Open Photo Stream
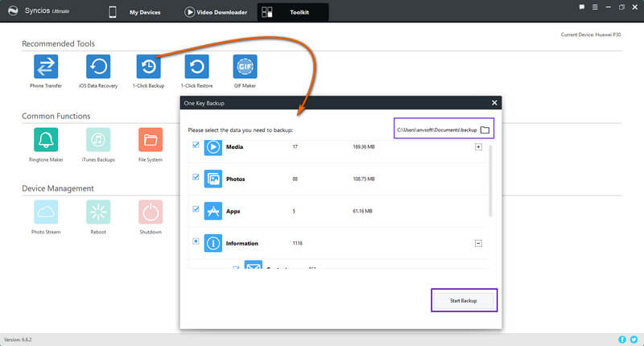This screenshot has width=644, height=346. pyautogui.click(x=46, y=212)
